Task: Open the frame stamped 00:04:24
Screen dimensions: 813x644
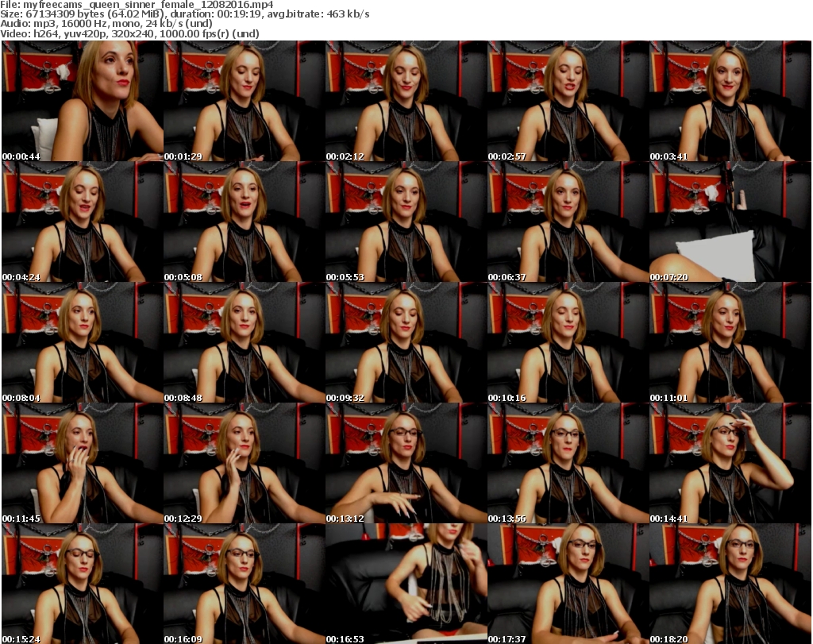Action: (83, 222)
